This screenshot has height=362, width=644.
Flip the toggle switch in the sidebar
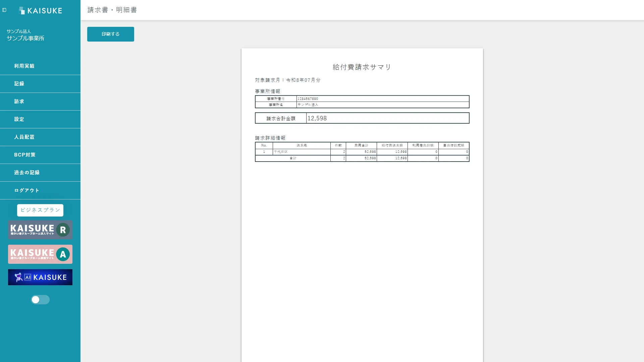(40, 300)
